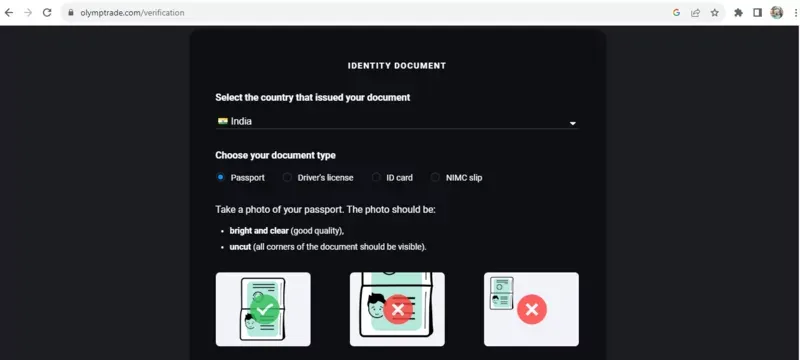This screenshot has width=800, height=360.
Task: Click the Google icon in address bar
Action: click(677, 13)
